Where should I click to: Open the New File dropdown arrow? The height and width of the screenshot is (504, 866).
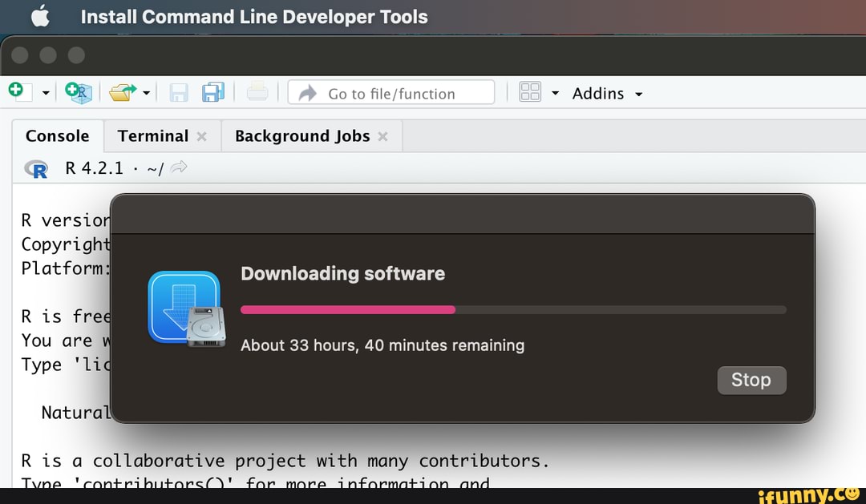[45, 95]
